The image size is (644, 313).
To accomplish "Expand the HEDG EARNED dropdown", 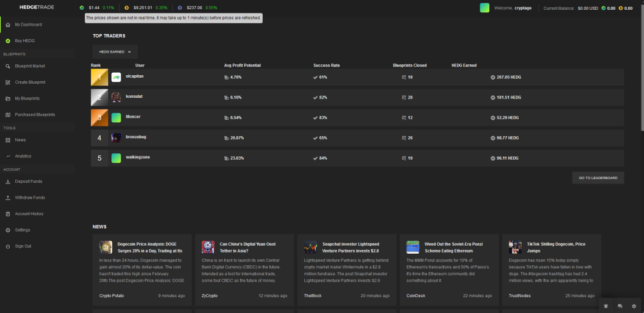I will tap(115, 52).
